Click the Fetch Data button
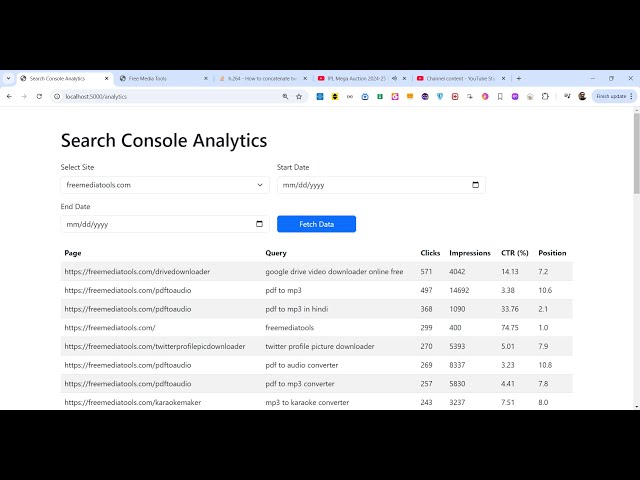Image resolution: width=640 pixels, height=480 pixels. point(316,224)
